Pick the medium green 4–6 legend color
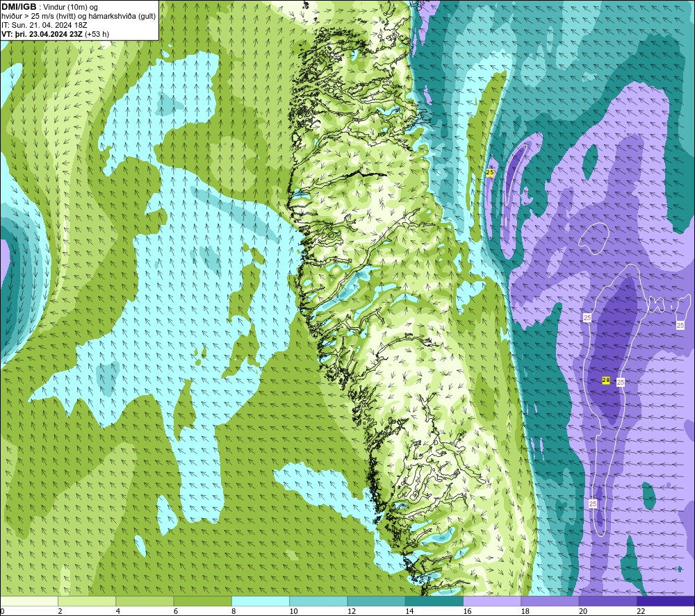This screenshot has width=695, height=616. tap(145, 601)
